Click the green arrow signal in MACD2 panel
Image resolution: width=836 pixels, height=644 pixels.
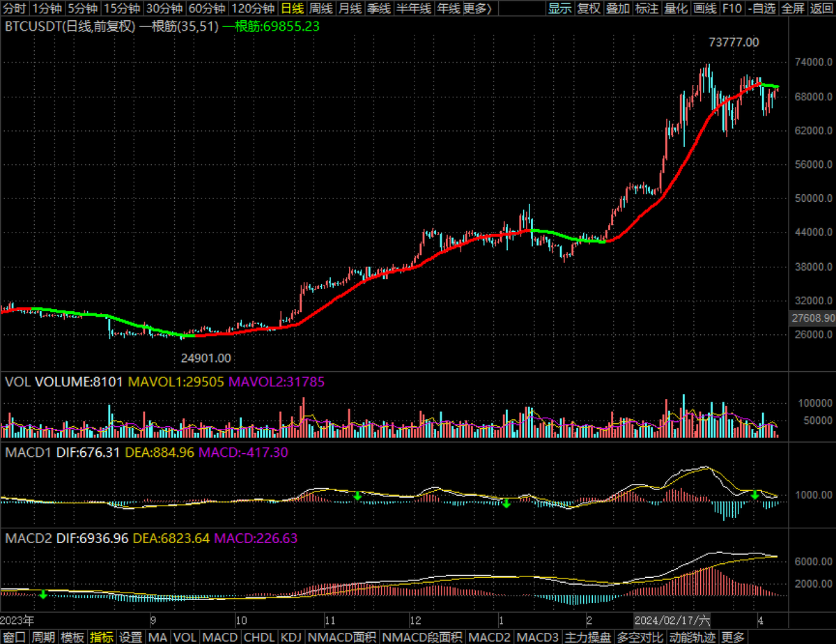pos(43,595)
